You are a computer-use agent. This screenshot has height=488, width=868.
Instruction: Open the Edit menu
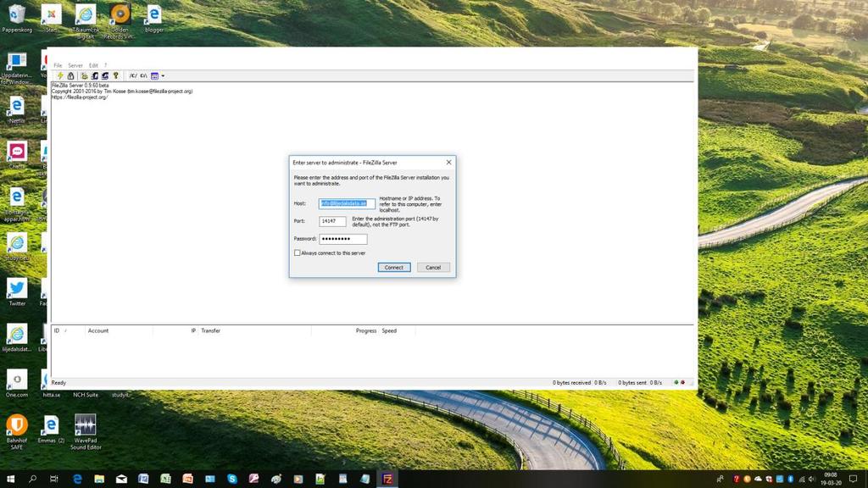[93, 65]
